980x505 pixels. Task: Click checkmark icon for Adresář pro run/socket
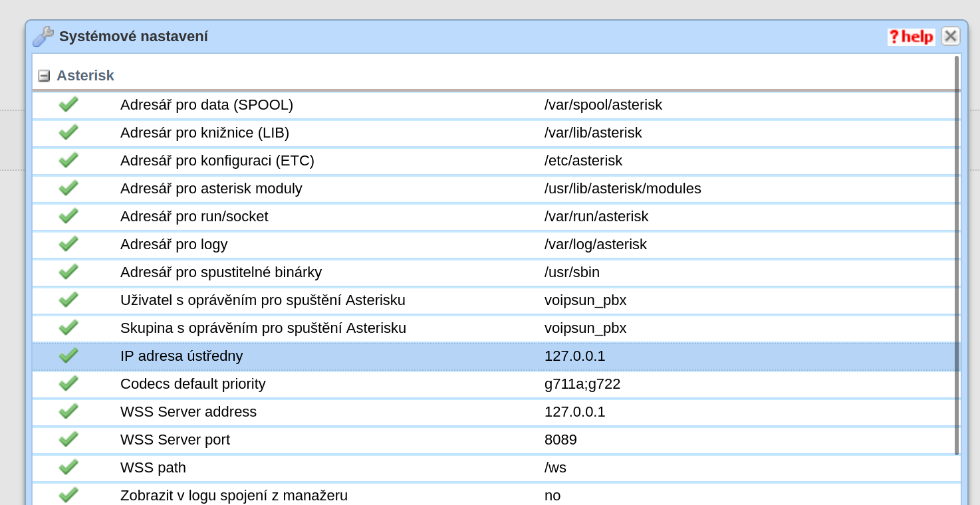point(68,216)
